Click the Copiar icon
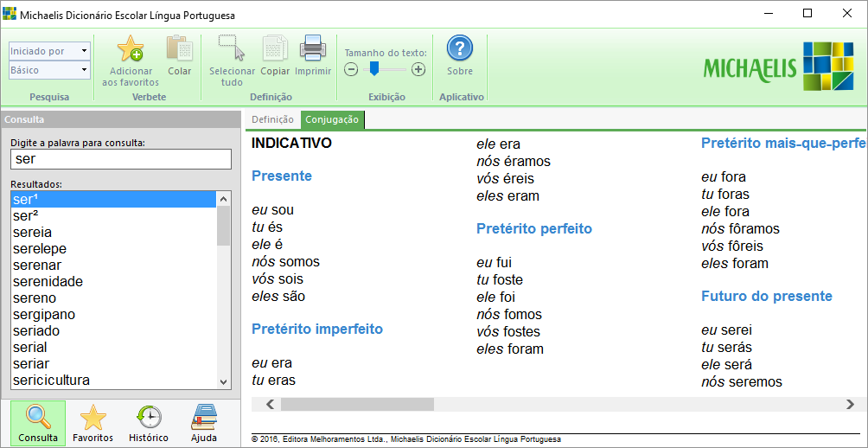The height and width of the screenshot is (448, 868). [275, 48]
